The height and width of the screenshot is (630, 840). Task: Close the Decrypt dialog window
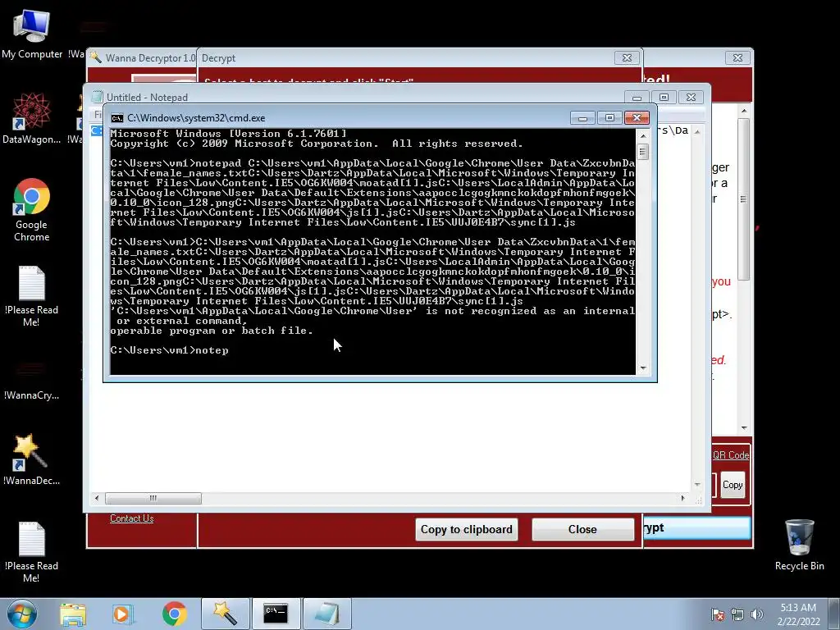point(627,58)
